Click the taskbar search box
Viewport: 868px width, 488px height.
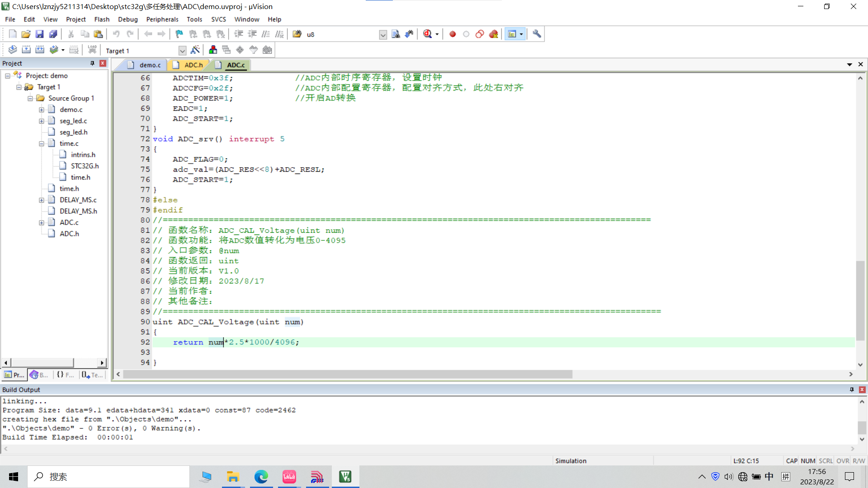coord(108,477)
